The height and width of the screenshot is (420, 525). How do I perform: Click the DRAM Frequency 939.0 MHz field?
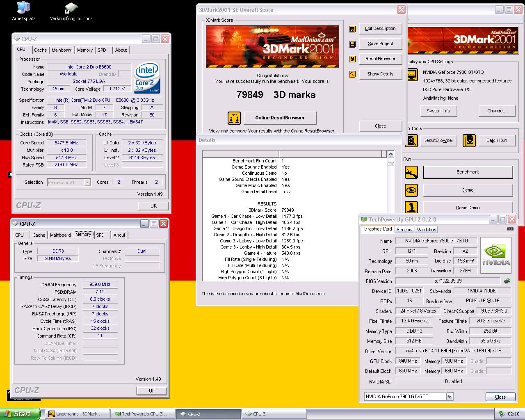point(100,284)
